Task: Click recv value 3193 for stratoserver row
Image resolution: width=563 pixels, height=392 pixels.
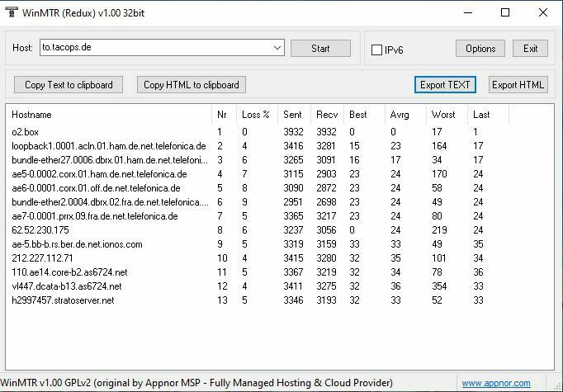Action: (326, 300)
